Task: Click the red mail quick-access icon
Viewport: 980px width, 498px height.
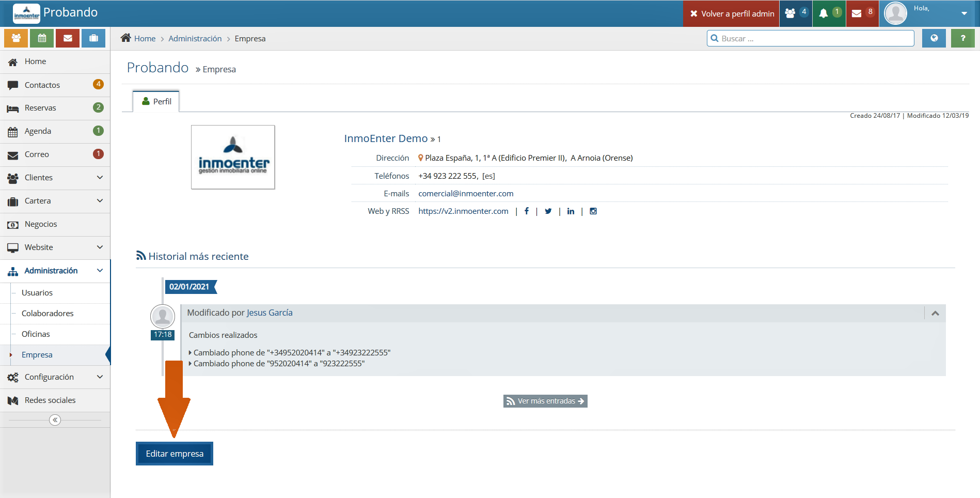Action: 68,38
